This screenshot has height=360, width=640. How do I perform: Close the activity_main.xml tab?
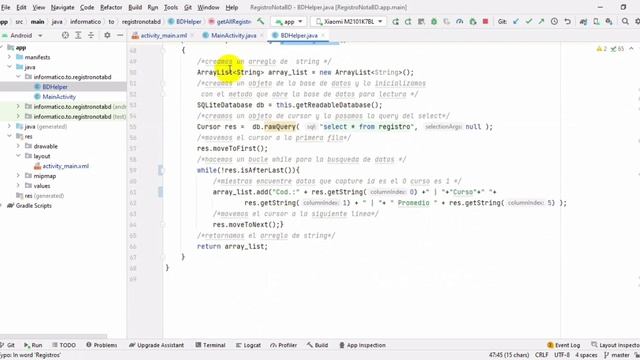(192, 36)
